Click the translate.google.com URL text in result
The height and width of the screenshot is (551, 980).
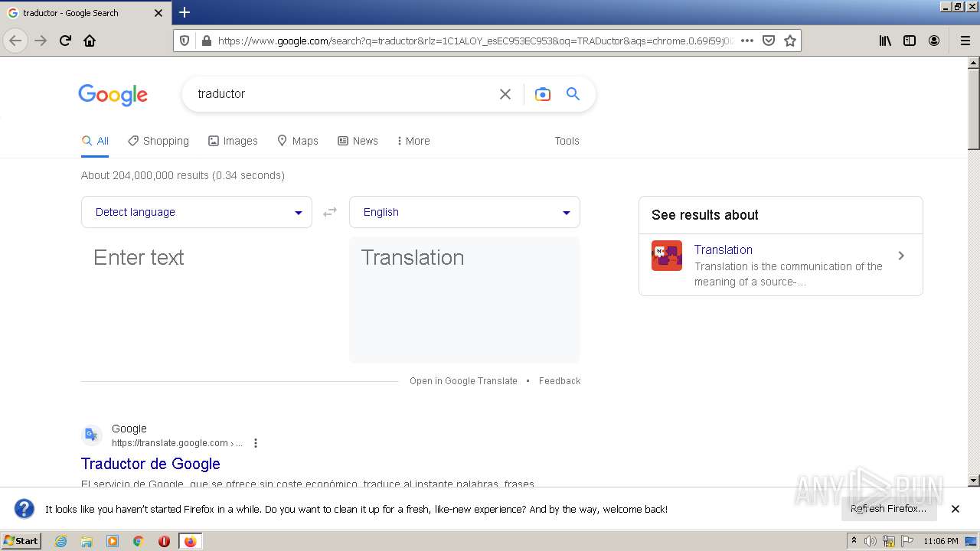[x=177, y=443]
